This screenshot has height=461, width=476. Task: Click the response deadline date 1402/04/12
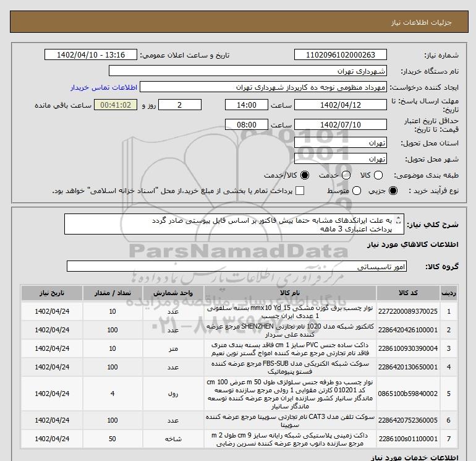pos(340,105)
